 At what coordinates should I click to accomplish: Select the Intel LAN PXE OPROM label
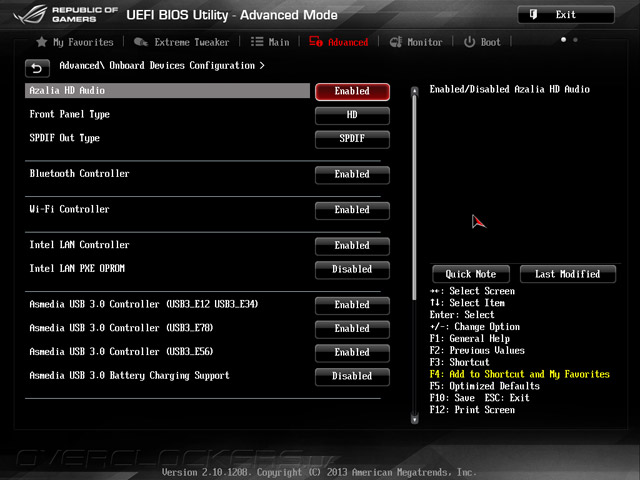(77, 268)
